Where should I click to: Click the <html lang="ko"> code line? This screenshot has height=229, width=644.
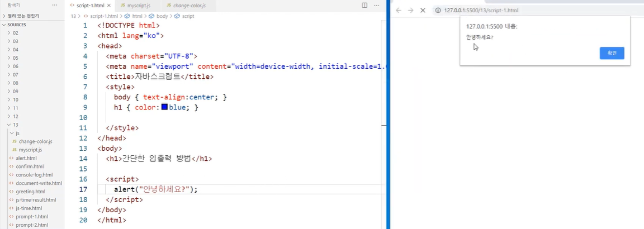click(131, 36)
